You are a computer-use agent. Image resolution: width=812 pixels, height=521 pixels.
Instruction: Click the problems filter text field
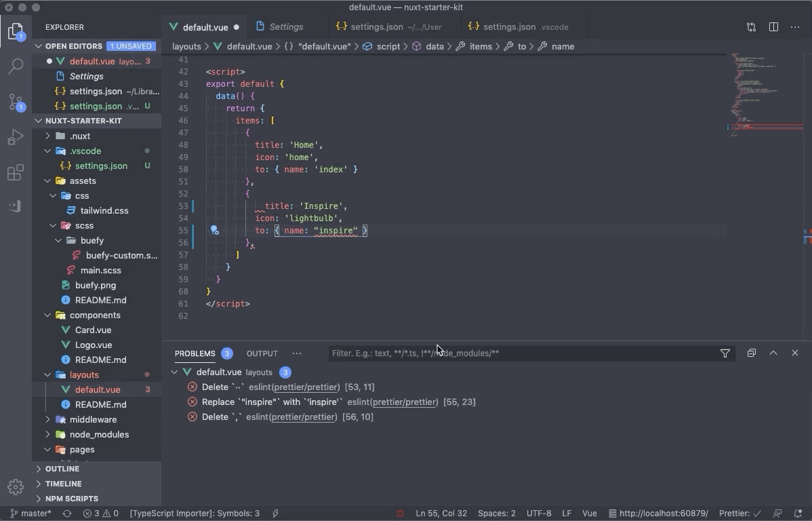522,353
